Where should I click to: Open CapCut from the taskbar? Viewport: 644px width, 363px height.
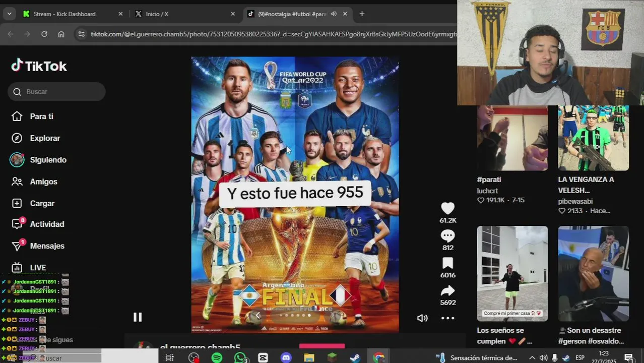click(263, 358)
